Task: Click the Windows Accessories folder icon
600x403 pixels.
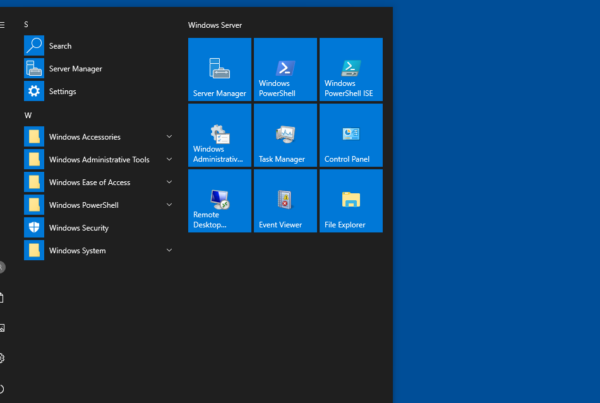Action: (x=34, y=137)
